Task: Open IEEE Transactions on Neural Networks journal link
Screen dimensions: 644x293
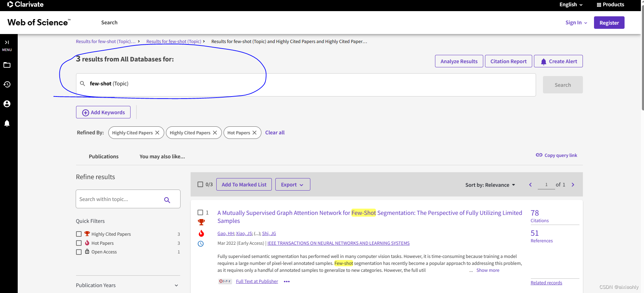Action: (338, 243)
